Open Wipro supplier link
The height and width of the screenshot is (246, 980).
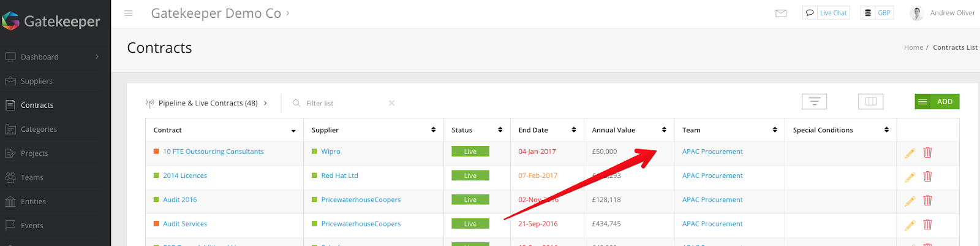click(331, 152)
